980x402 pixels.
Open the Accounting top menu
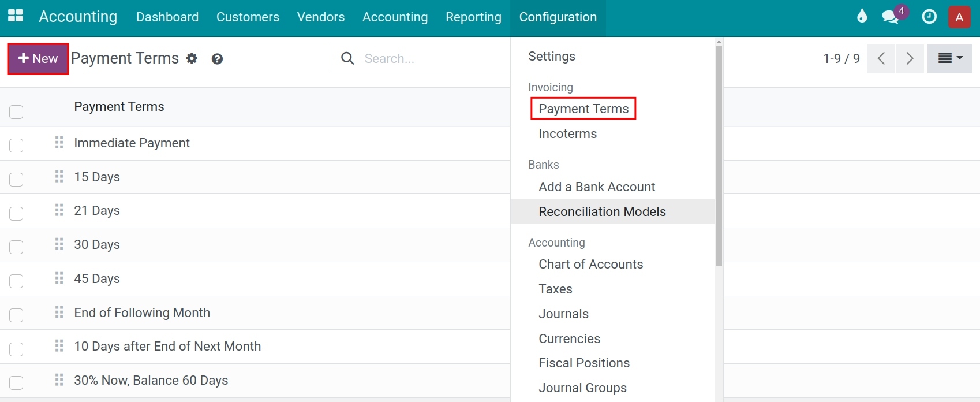[x=395, y=17]
